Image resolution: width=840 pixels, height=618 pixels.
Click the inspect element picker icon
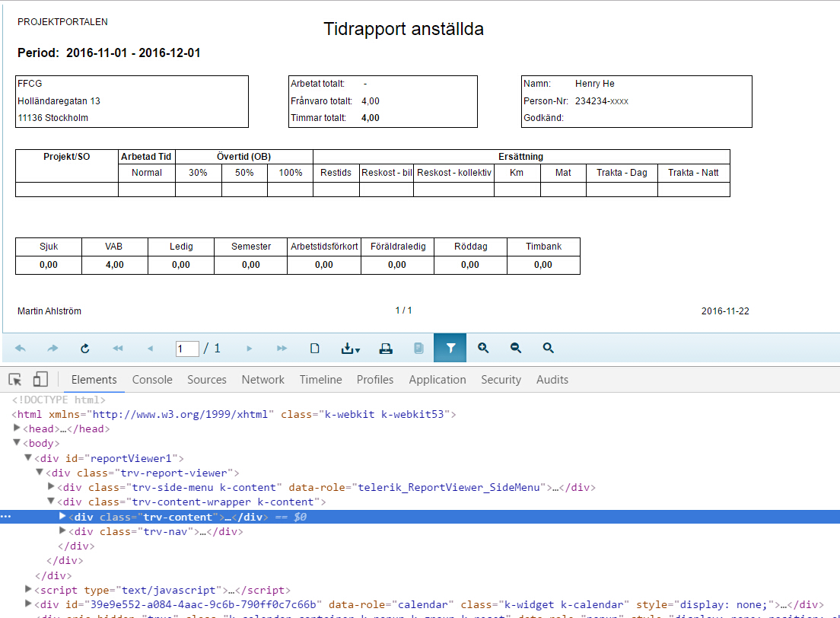tap(15, 379)
